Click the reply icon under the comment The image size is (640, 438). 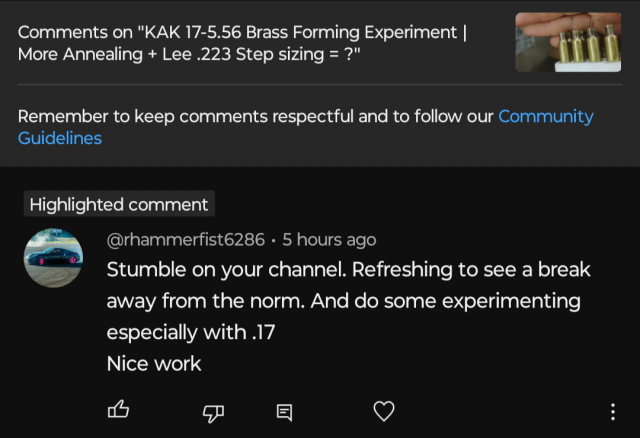coord(285,411)
